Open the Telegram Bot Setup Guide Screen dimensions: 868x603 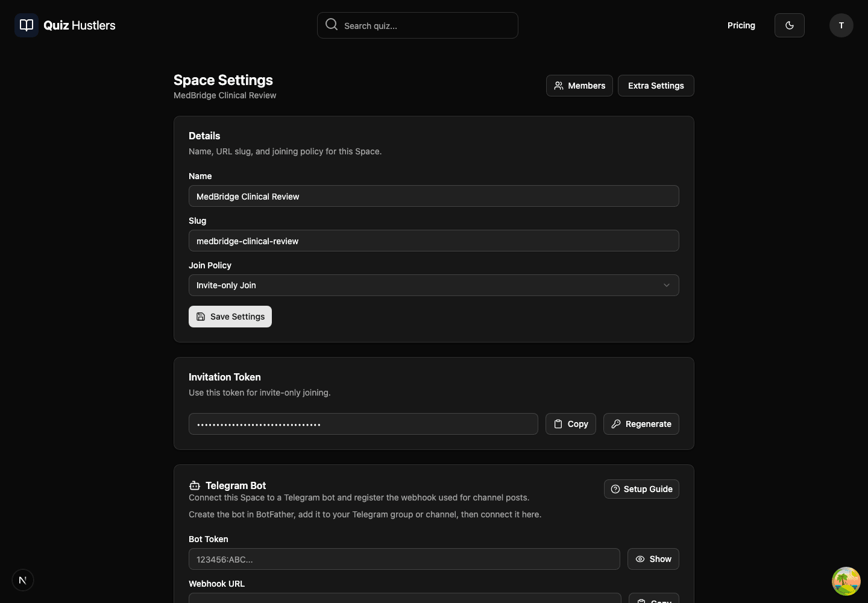coord(641,489)
